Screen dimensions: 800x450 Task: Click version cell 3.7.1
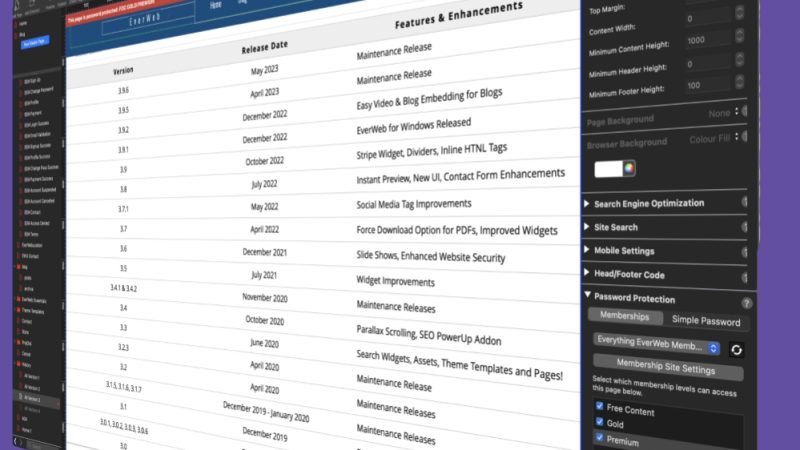[x=123, y=209]
